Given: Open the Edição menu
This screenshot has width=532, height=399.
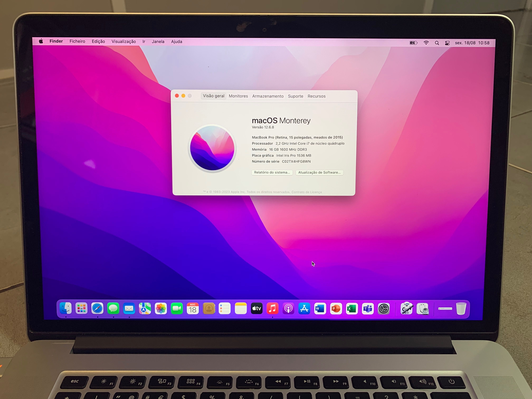Looking at the screenshot, I should [98, 41].
